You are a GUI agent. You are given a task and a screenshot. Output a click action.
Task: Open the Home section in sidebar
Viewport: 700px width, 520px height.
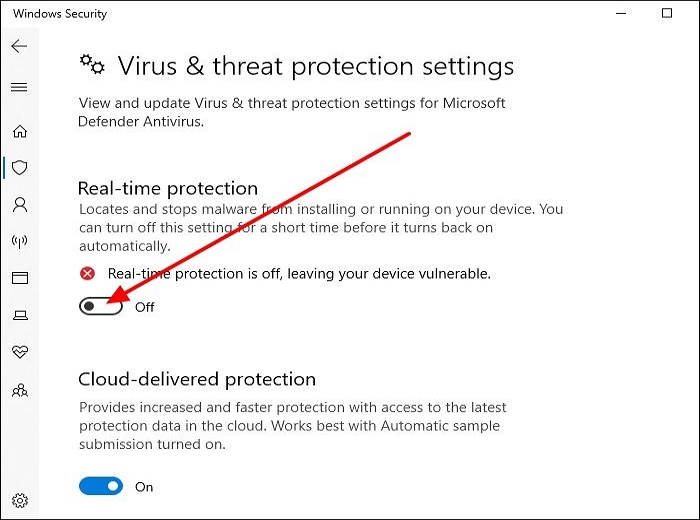(19, 131)
